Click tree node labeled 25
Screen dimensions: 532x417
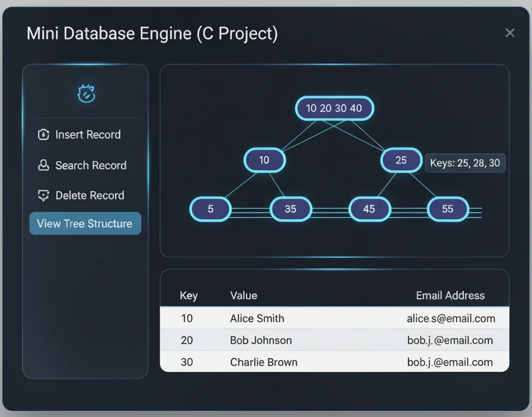(401, 160)
